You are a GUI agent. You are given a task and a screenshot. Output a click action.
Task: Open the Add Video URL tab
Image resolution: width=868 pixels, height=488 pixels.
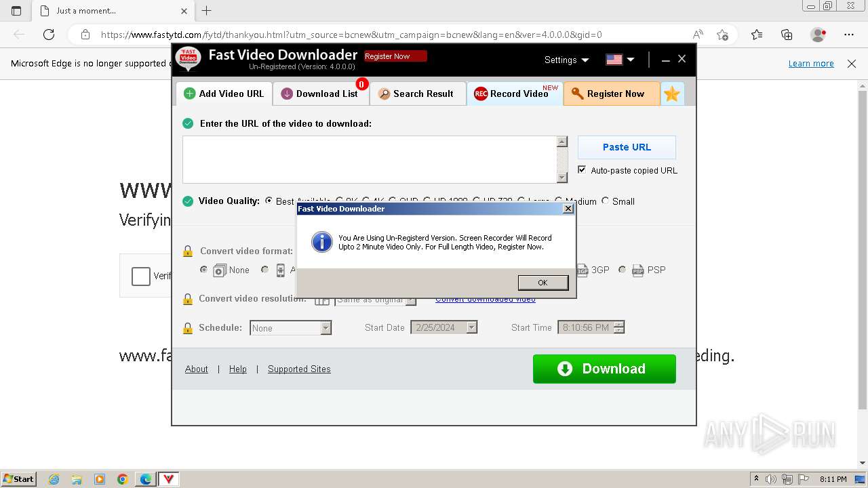point(224,94)
